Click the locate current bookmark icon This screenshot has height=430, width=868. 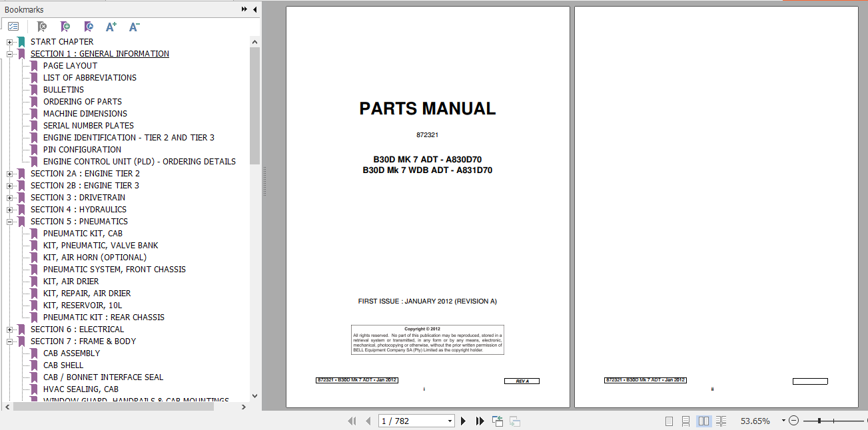pyautogui.click(x=88, y=26)
